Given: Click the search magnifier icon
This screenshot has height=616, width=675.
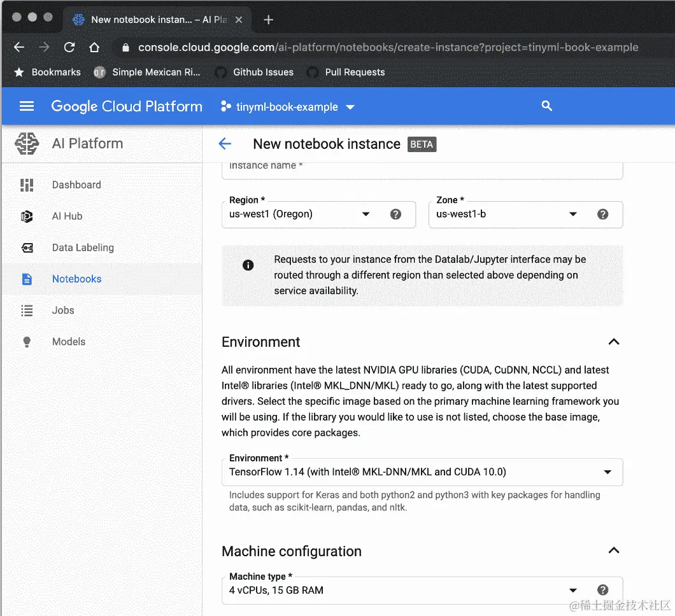Looking at the screenshot, I should click(x=546, y=106).
